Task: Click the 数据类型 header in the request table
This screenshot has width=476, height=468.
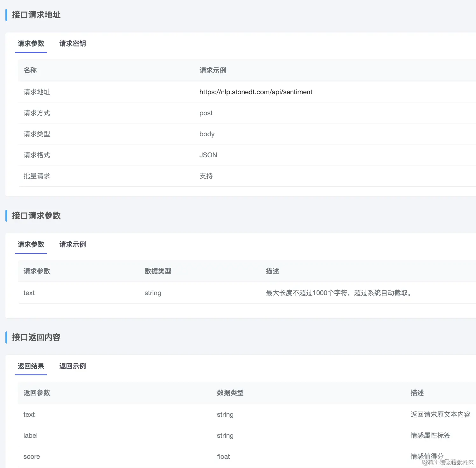Action: pos(158,271)
